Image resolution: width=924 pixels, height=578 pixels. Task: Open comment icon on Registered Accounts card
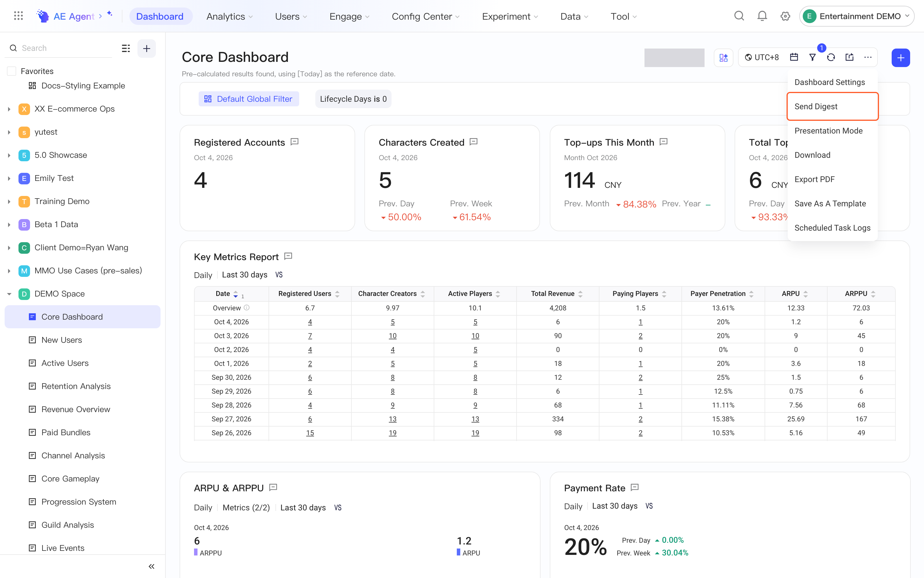(x=295, y=142)
